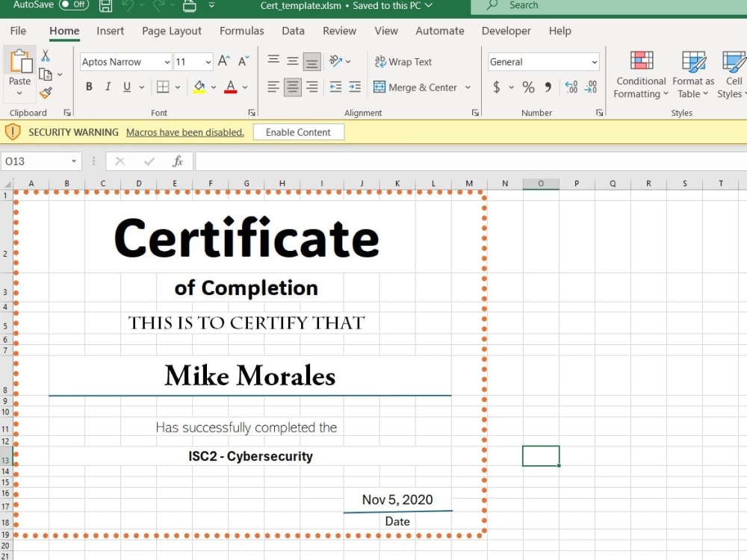This screenshot has height=560, width=747.
Task: Open Alignment settings dialog launcher
Action: click(x=475, y=113)
